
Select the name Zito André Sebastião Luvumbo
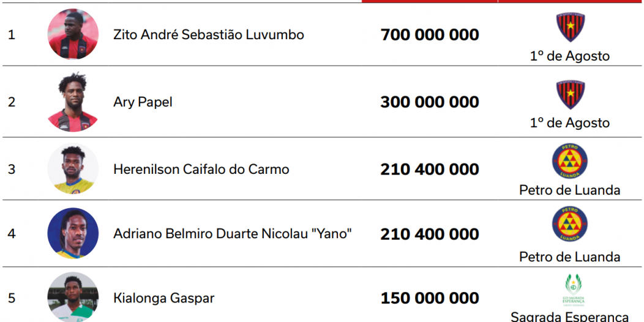click(x=209, y=35)
